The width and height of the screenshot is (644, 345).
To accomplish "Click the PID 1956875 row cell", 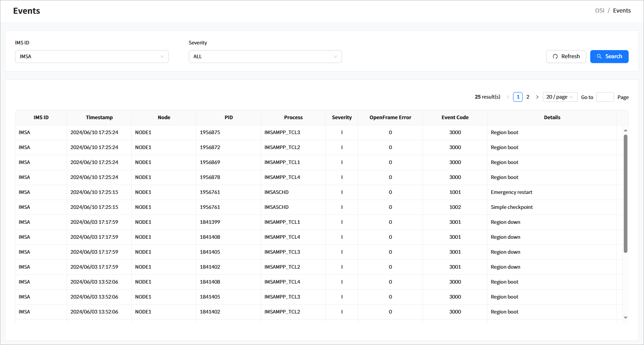I will 210,133.
